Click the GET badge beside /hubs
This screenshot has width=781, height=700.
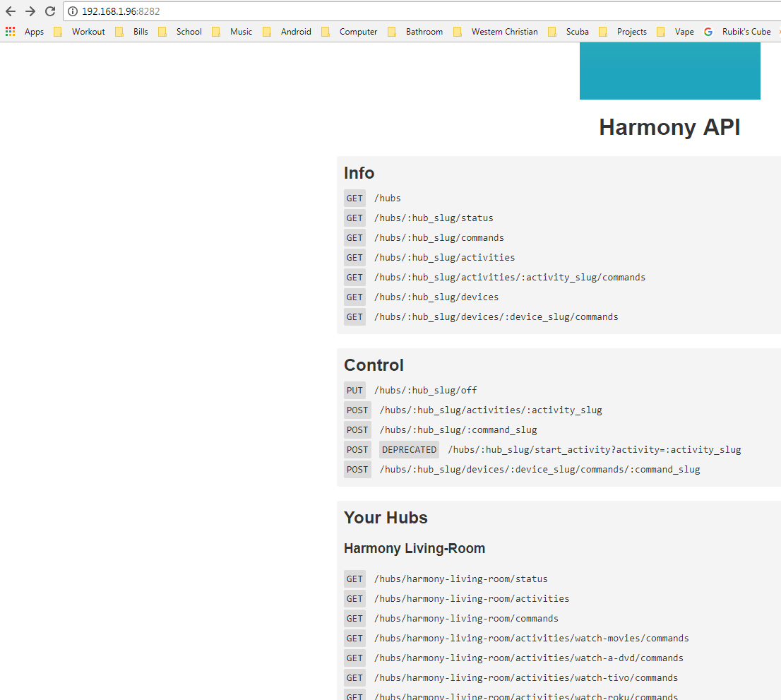tap(354, 198)
